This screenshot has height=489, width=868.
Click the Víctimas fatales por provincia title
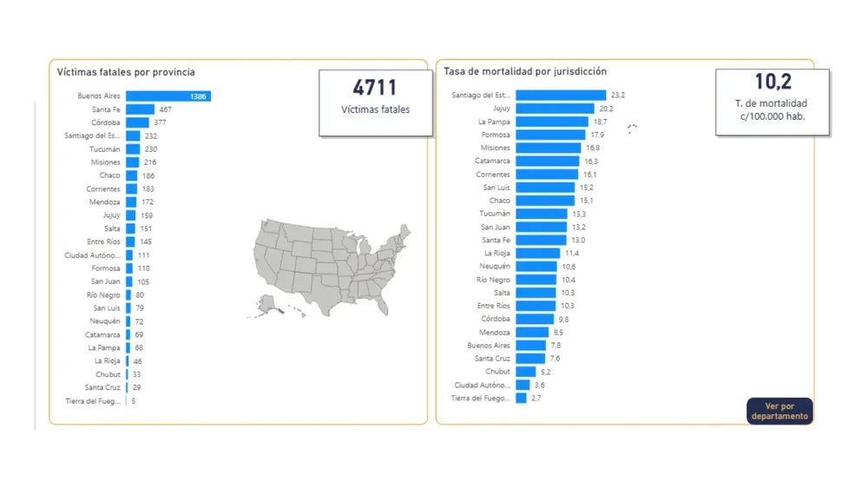(x=126, y=72)
